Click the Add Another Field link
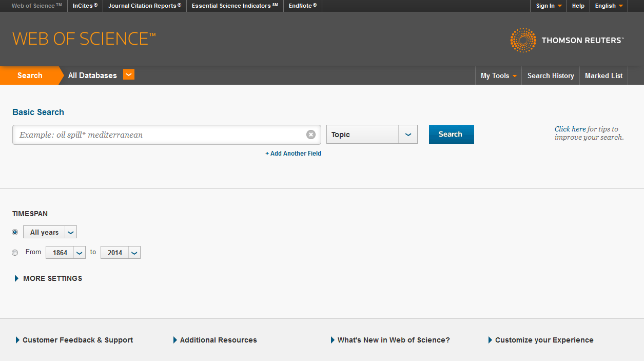The height and width of the screenshot is (361, 644). point(293,153)
